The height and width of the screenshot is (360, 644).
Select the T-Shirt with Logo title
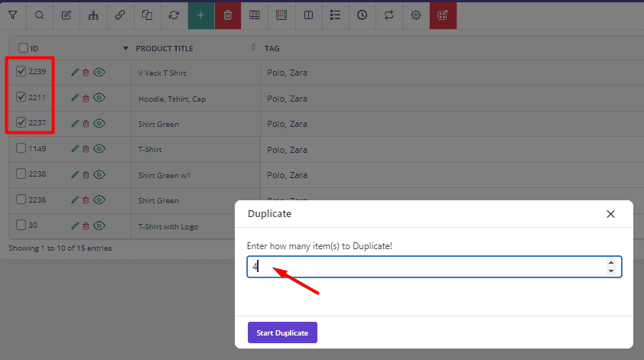click(x=168, y=226)
